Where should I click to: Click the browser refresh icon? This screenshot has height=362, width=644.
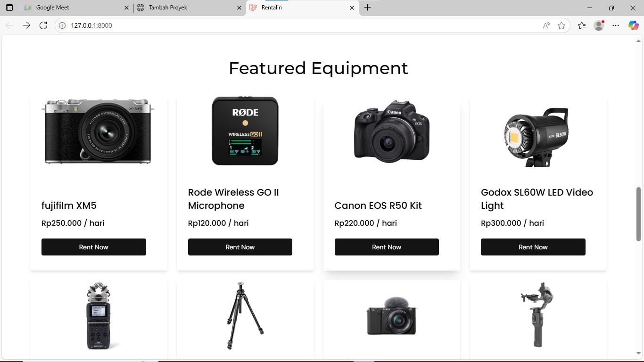tap(43, 25)
